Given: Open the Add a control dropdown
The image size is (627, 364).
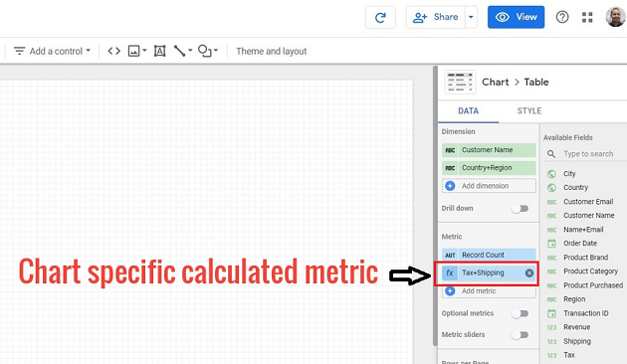Looking at the screenshot, I should click(x=53, y=51).
